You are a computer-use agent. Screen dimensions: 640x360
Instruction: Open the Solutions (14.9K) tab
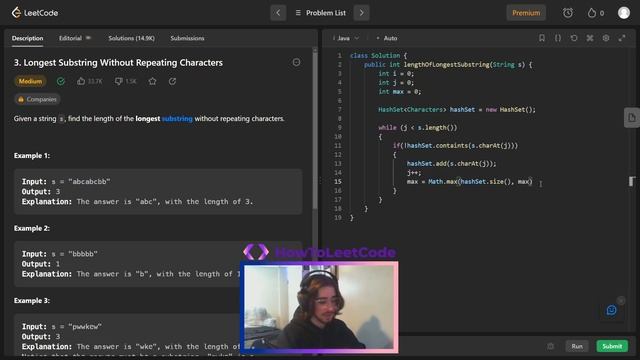pyautogui.click(x=131, y=38)
